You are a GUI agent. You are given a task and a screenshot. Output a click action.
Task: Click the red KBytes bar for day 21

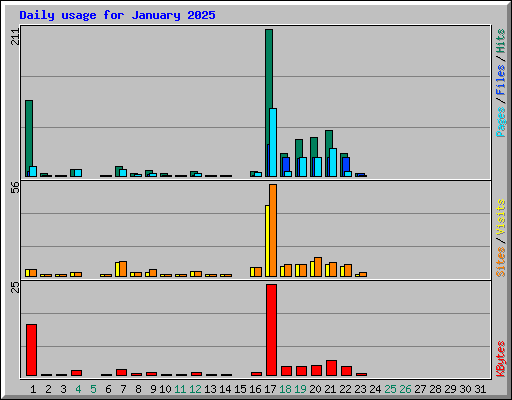pyautogui.click(x=331, y=368)
